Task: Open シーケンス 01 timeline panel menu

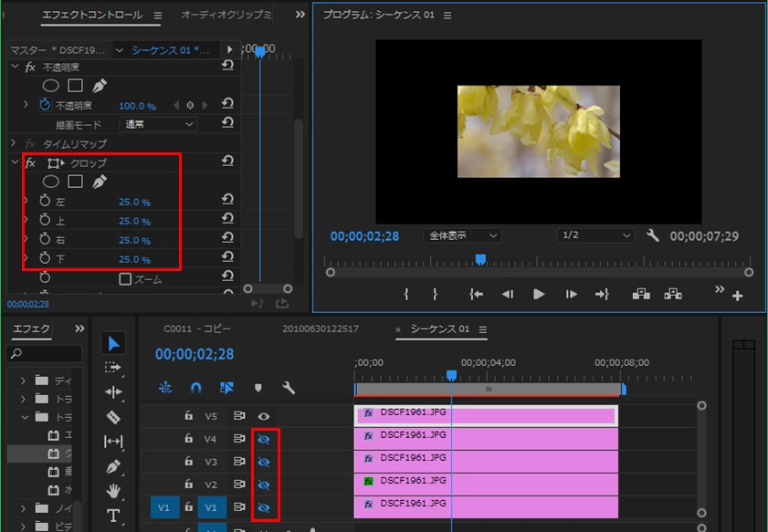Action: pos(483,329)
